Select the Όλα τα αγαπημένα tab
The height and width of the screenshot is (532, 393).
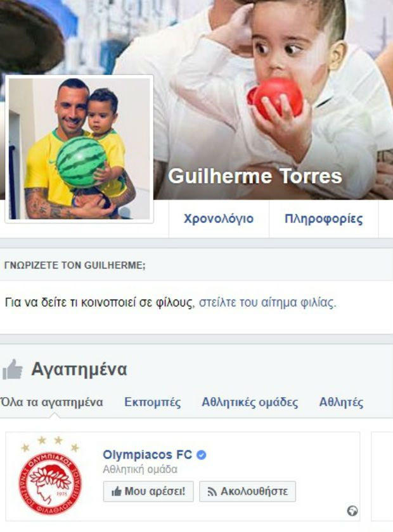click(x=51, y=402)
